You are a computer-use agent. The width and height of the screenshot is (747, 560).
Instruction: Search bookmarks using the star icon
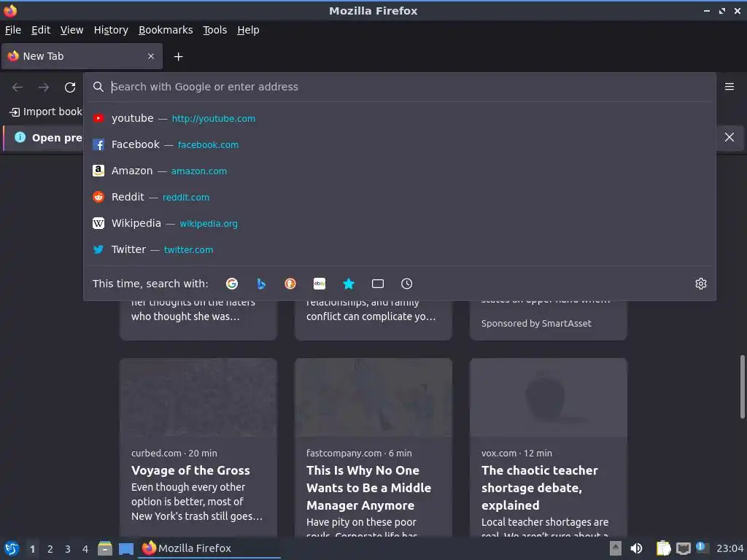point(349,284)
